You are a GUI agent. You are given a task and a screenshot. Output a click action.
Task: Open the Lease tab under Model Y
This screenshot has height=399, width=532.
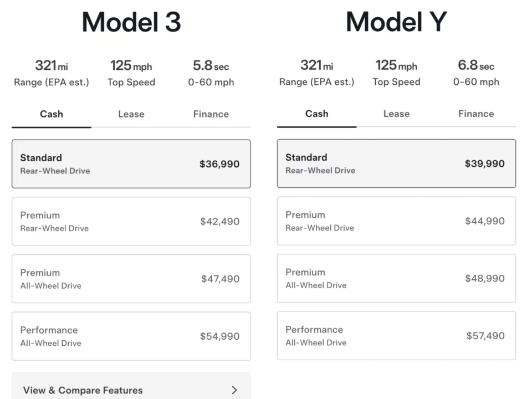pyautogui.click(x=396, y=114)
